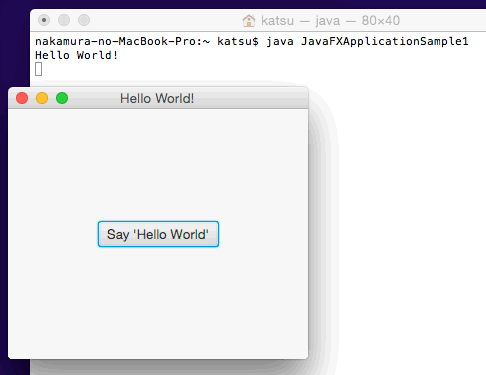
Task: Click the Terminal cursor block
Action: coord(39,69)
